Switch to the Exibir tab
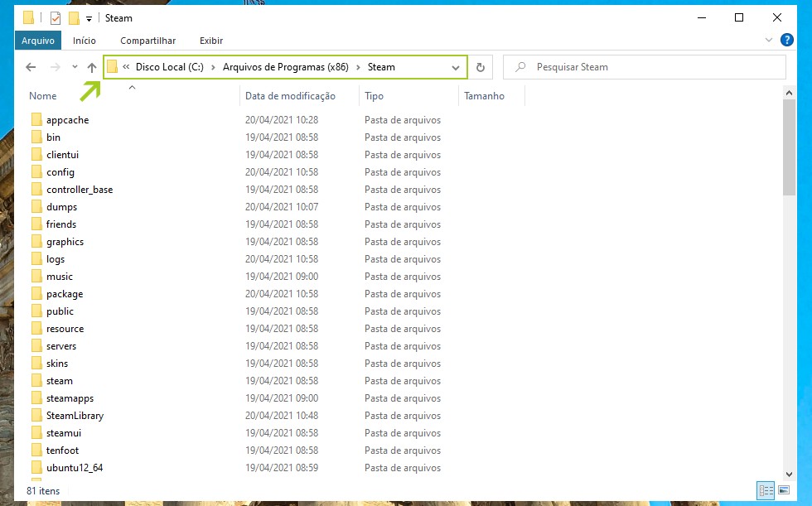This screenshot has width=812, height=506. (x=210, y=40)
